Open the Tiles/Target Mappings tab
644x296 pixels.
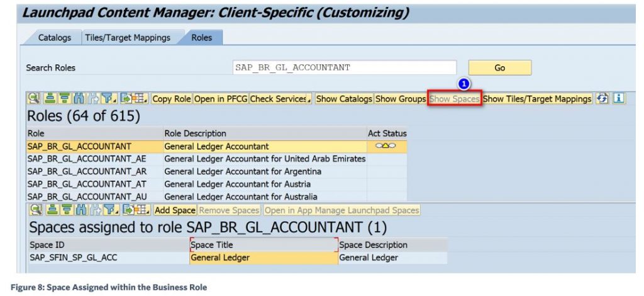tap(128, 38)
